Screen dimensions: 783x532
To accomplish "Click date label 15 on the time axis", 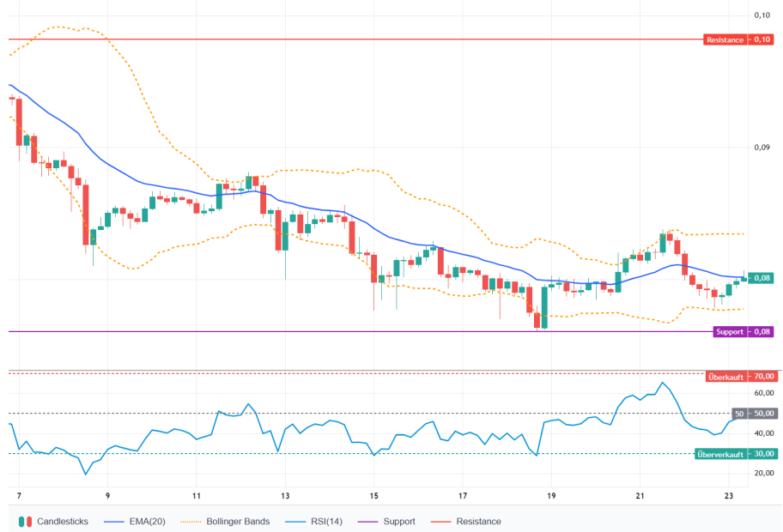I will pos(374,496).
